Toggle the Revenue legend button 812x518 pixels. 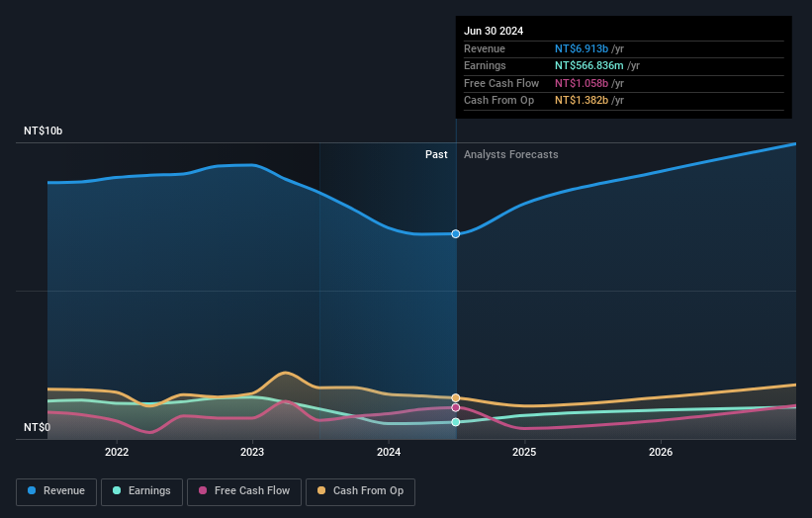tap(56, 491)
